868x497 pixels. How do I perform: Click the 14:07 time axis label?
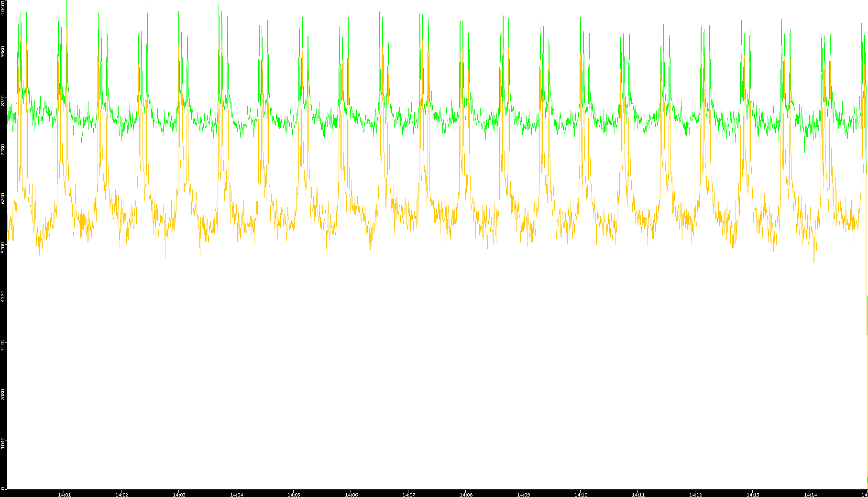pos(408,494)
